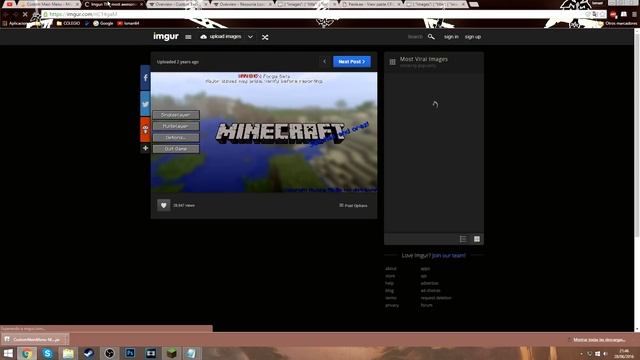Open the forum footer link
Image resolution: width=640 pixels, height=360 pixels.
(427, 305)
